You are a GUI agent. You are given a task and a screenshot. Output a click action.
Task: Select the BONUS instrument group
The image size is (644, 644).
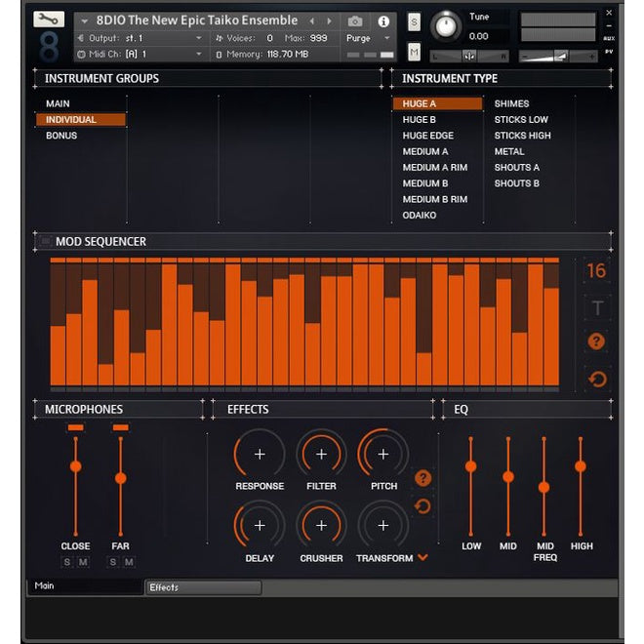[x=61, y=136]
